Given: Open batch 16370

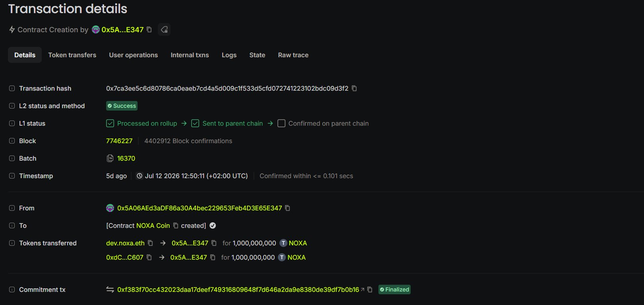Looking at the screenshot, I should tap(126, 158).
